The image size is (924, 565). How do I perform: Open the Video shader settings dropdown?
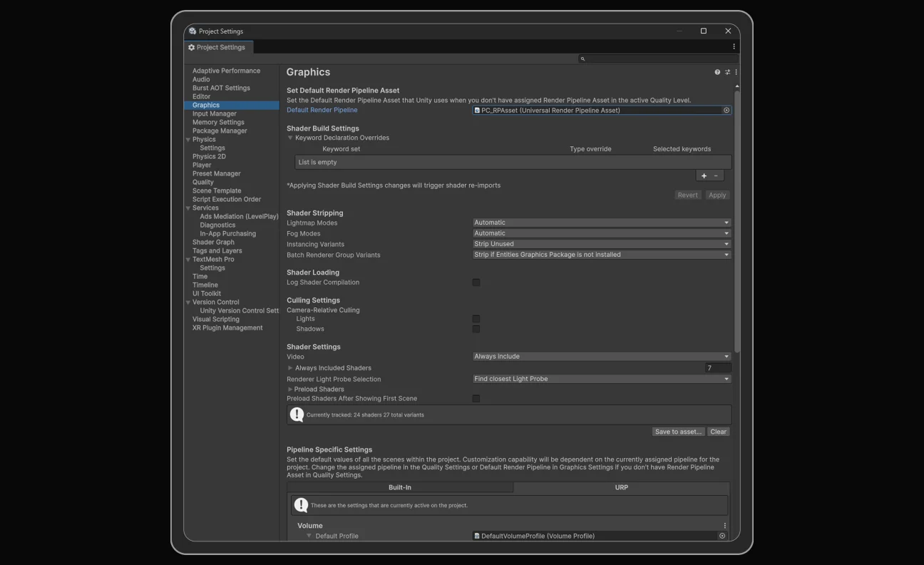point(602,357)
